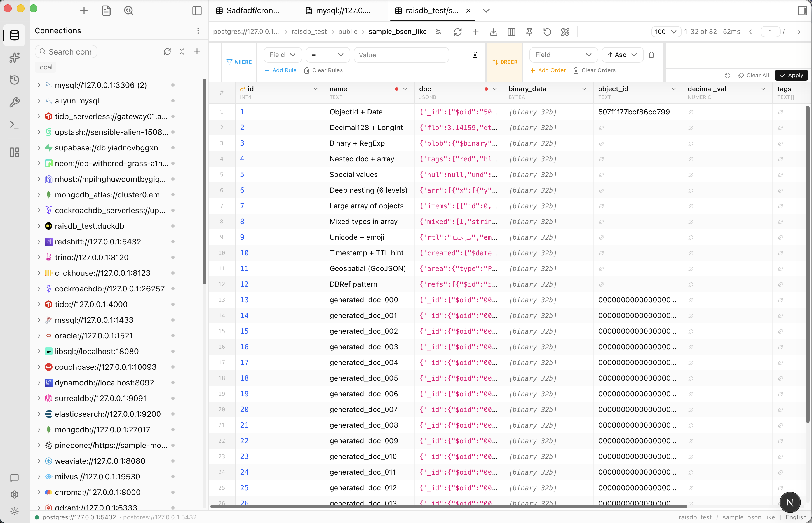Open the id column header dropdown
The height and width of the screenshot is (523, 812).
click(x=315, y=89)
